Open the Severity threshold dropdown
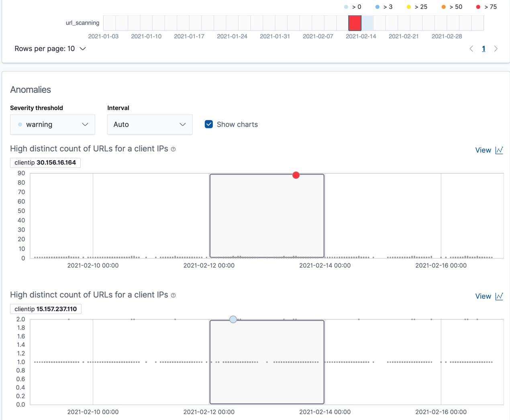The height and width of the screenshot is (420, 510). pyautogui.click(x=52, y=124)
